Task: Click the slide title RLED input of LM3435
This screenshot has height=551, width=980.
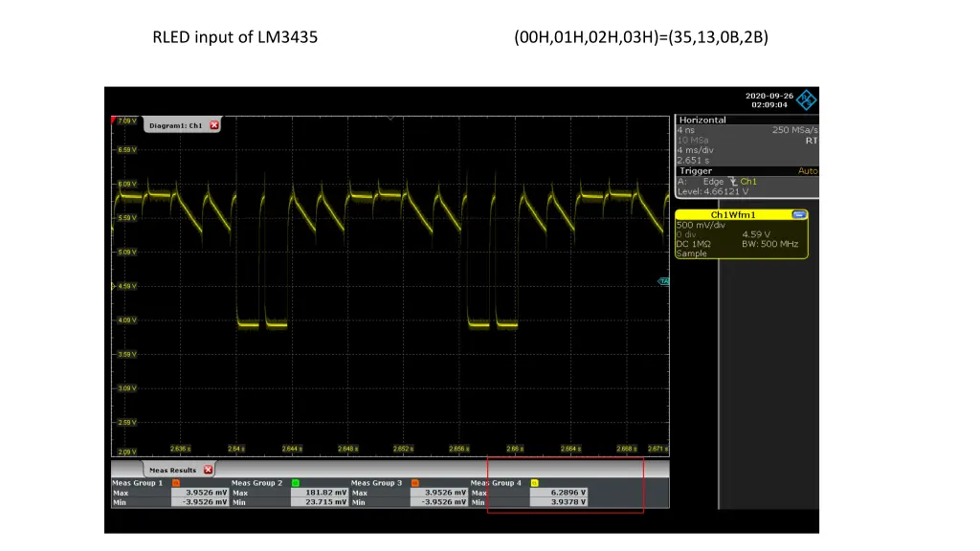Action: tap(235, 37)
